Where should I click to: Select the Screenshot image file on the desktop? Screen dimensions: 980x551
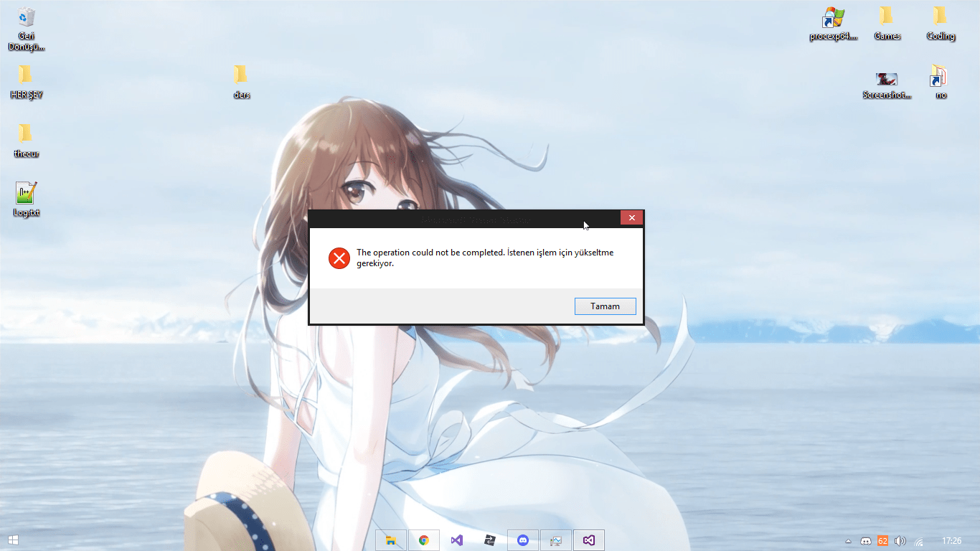tap(887, 85)
